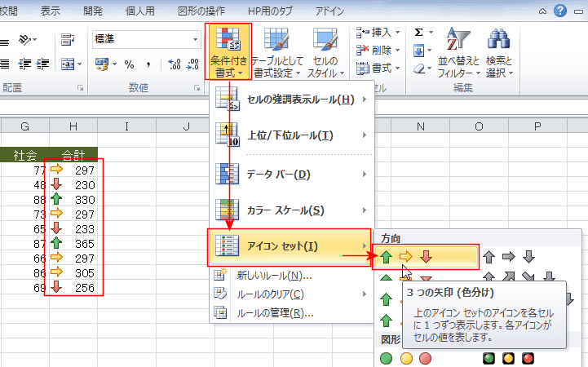Viewport: 588px width, 367px height.
Task: Expand the accounting format dropdown arrow
Action: coord(114,64)
